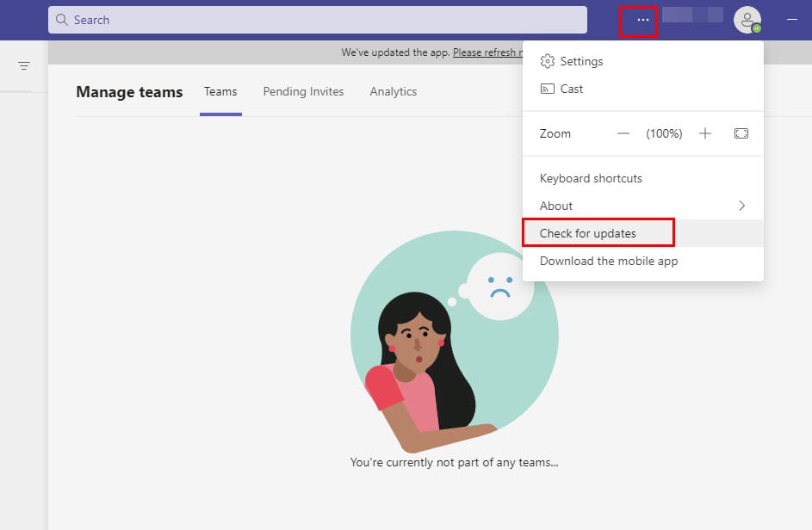812x530 pixels.
Task: Open Keyboard shortcuts
Action: pos(591,178)
